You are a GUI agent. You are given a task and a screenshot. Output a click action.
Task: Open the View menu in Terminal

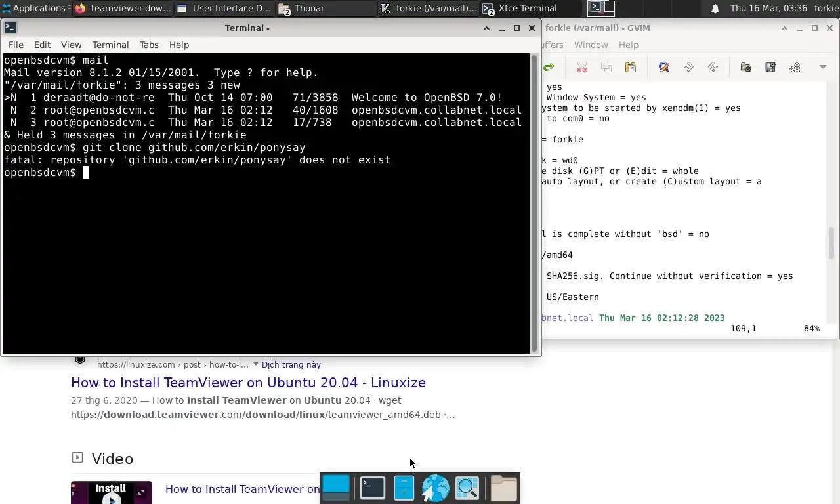pos(71,45)
